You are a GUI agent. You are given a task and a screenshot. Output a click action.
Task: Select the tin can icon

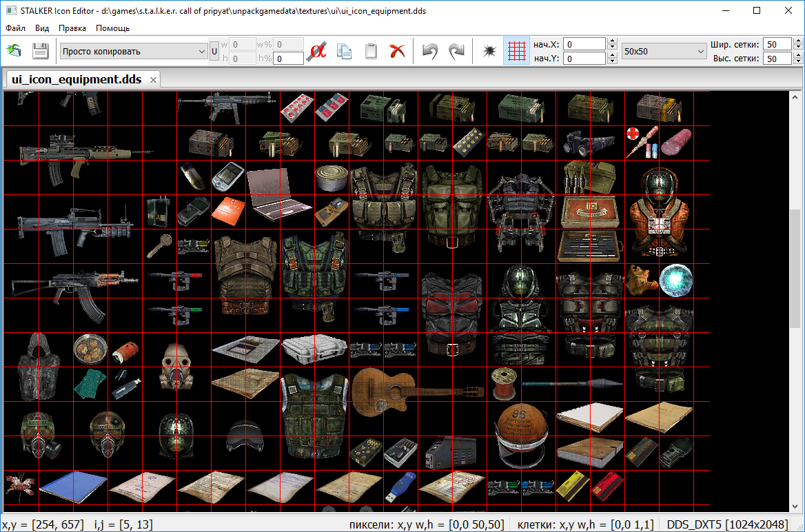click(x=331, y=178)
